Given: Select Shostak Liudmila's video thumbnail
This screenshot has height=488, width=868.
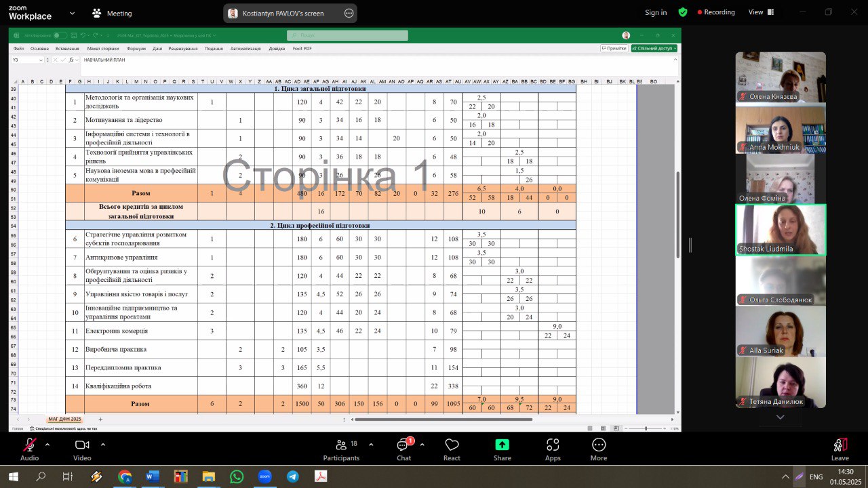Looking at the screenshot, I should [781, 230].
